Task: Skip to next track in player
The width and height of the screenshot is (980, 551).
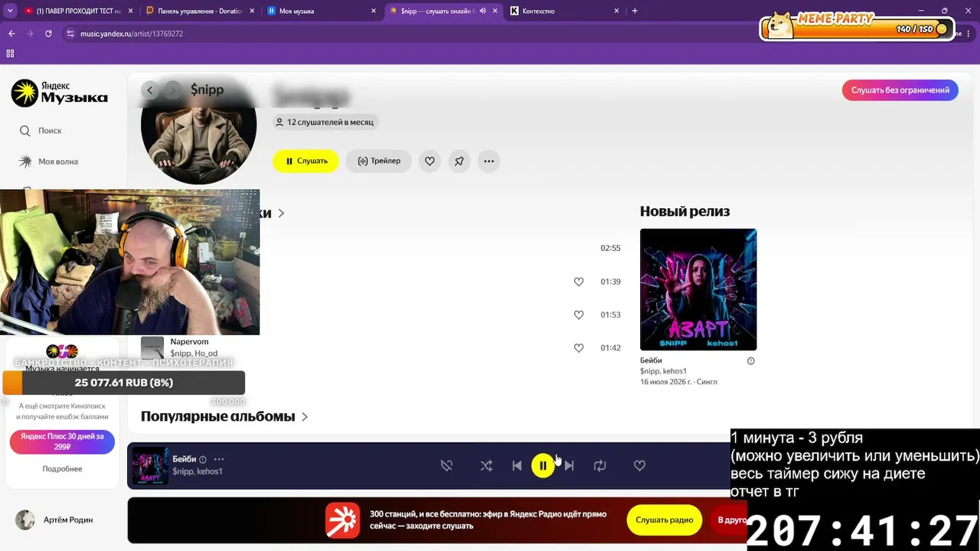Action: click(x=569, y=465)
